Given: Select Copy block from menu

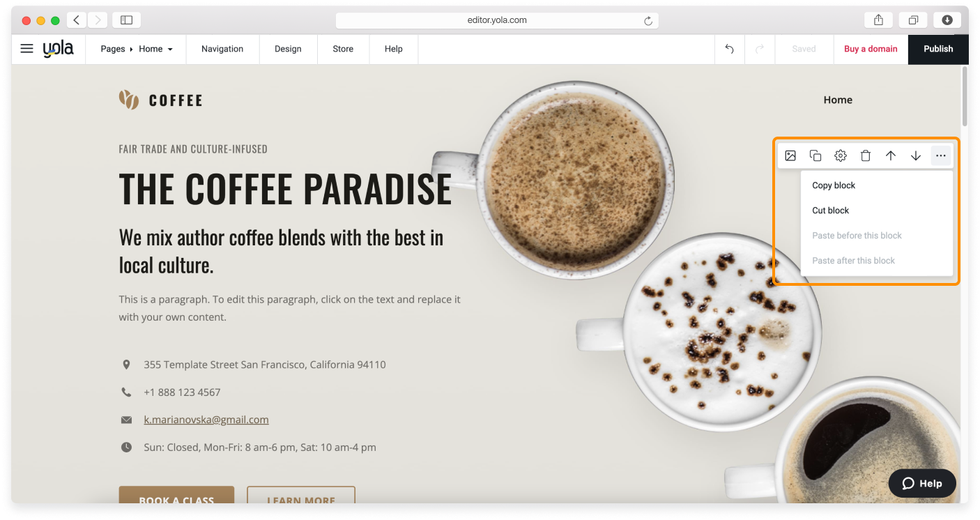Looking at the screenshot, I should point(834,185).
